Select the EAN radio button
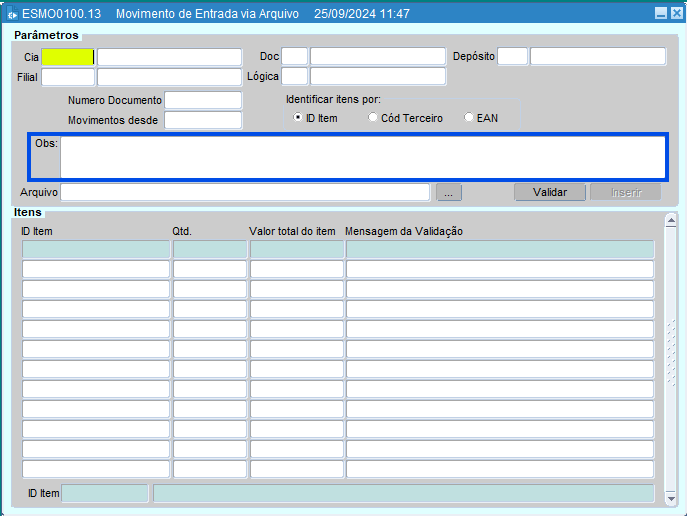The width and height of the screenshot is (687, 516). 469,118
